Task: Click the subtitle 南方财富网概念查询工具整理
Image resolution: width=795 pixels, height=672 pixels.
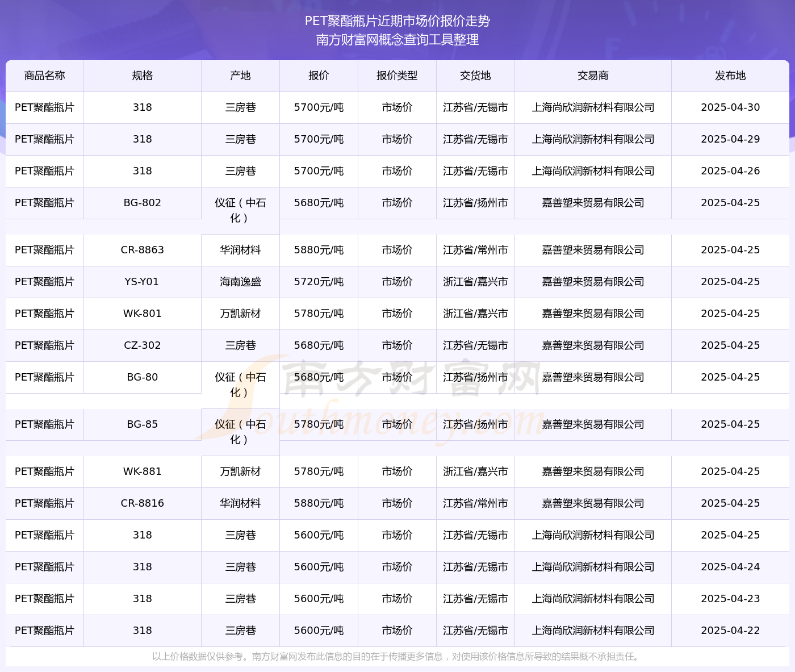Action: [x=397, y=40]
